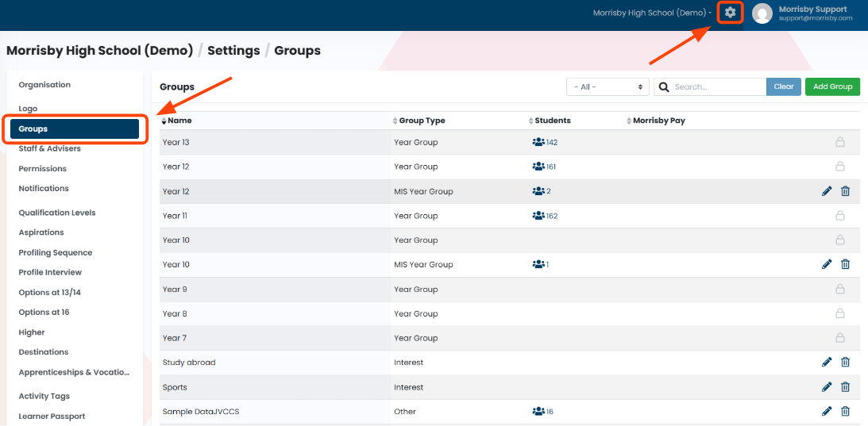This screenshot has width=868, height=426.
Task: Sort groups by Name column
Action: pyautogui.click(x=176, y=121)
